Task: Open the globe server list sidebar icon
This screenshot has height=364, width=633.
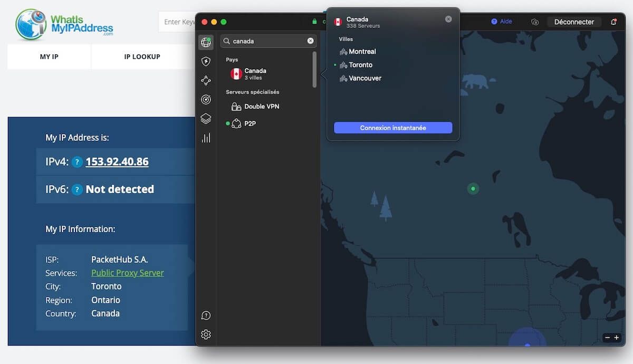Action: point(206,43)
